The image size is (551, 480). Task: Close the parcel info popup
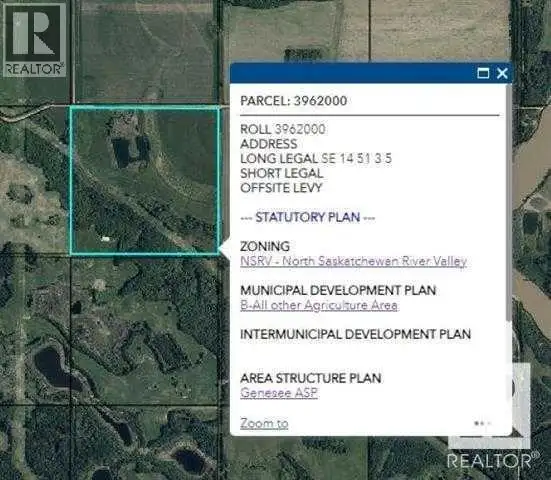(x=502, y=73)
